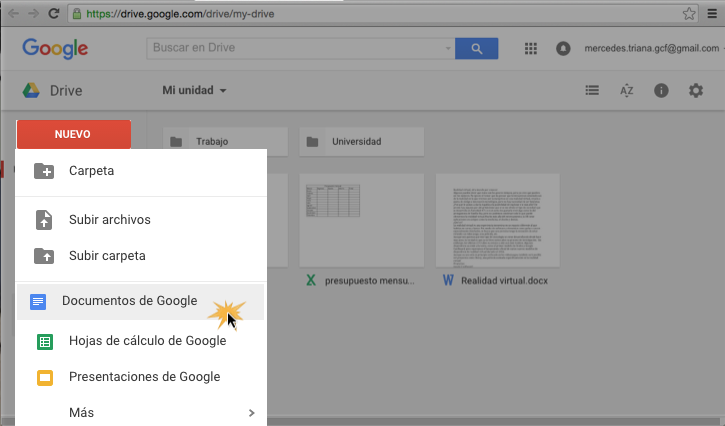Image resolution: width=725 pixels, height=426 pixels.
Task: Click the Buscar en Drive search field
Action: 295,48
